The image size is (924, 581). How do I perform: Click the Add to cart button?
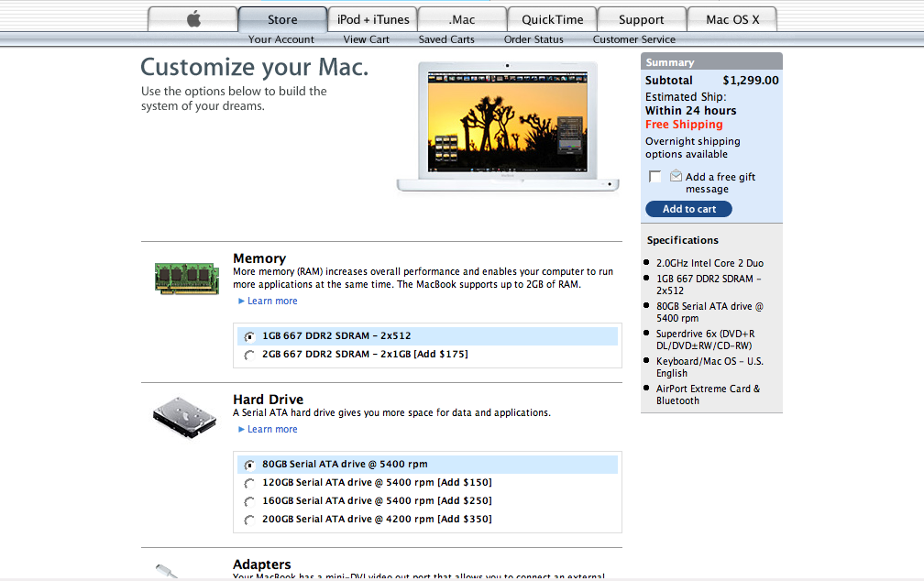(689, 209)
